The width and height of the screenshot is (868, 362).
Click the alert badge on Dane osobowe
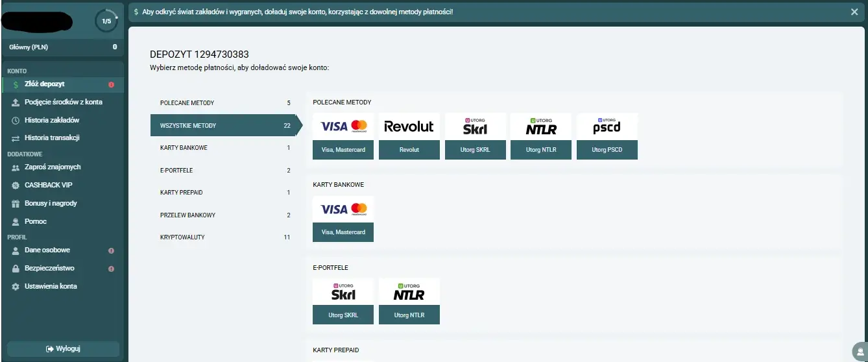point(111,250)
